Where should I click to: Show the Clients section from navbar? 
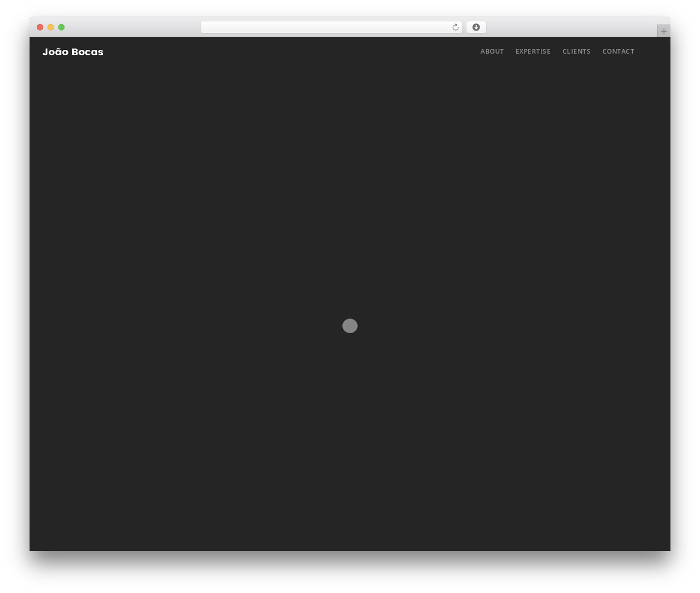pyautogui.click(x=576, y=51)
